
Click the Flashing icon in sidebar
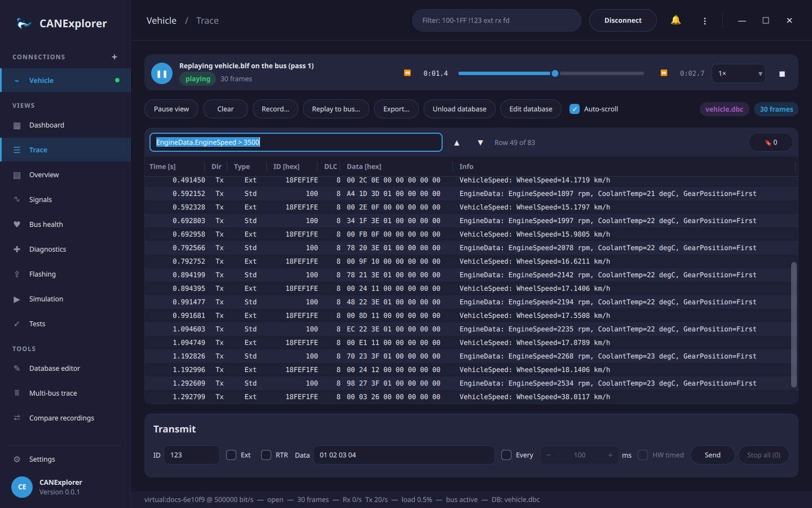point(17,274)
